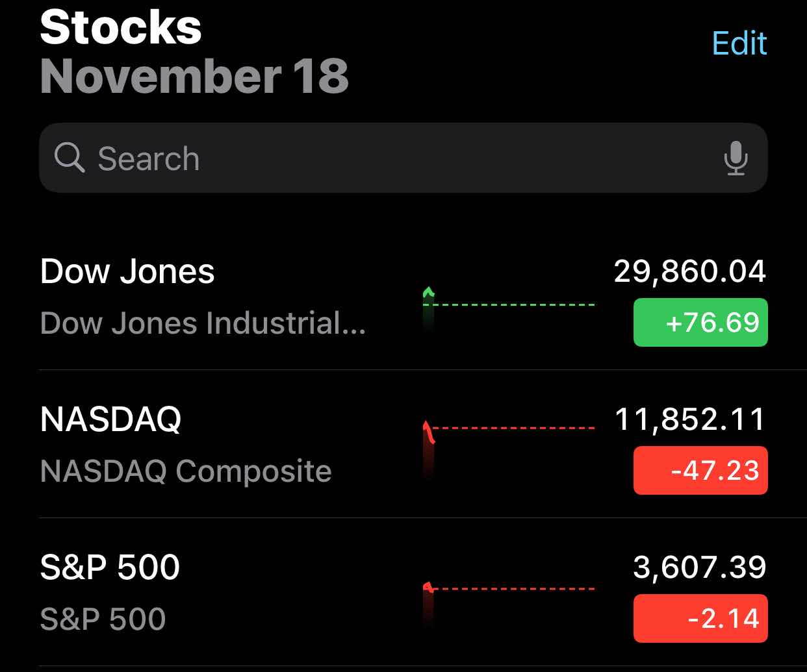Focus the Search field
This screenshot has height=672, width=807.
tap(403, 158)
